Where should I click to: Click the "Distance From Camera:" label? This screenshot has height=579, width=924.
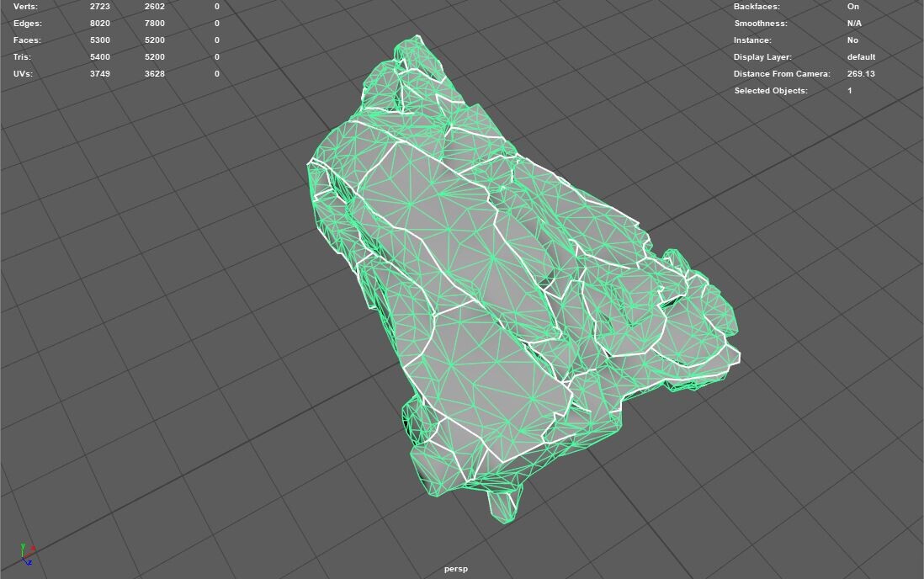(x=782, y=74)
